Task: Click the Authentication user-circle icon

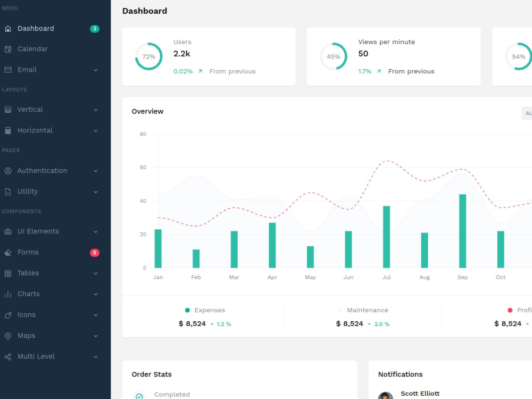Action: [x=8, y=171]
